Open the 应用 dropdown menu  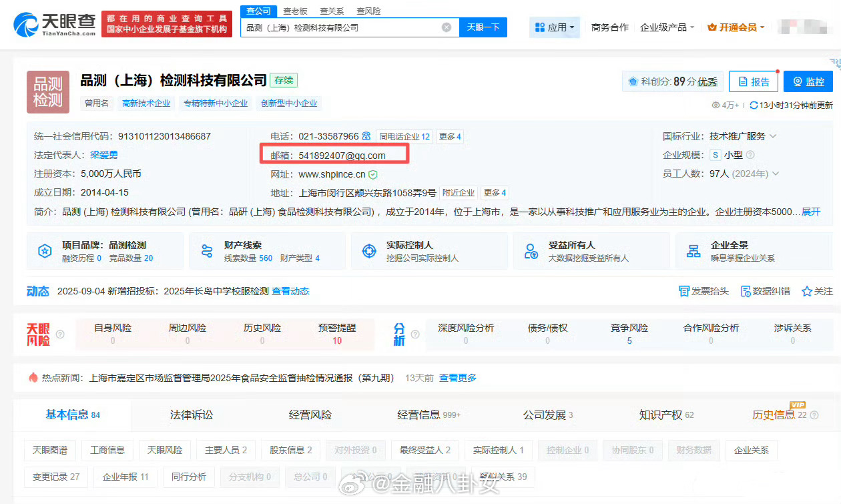click(x=555, y=27)
